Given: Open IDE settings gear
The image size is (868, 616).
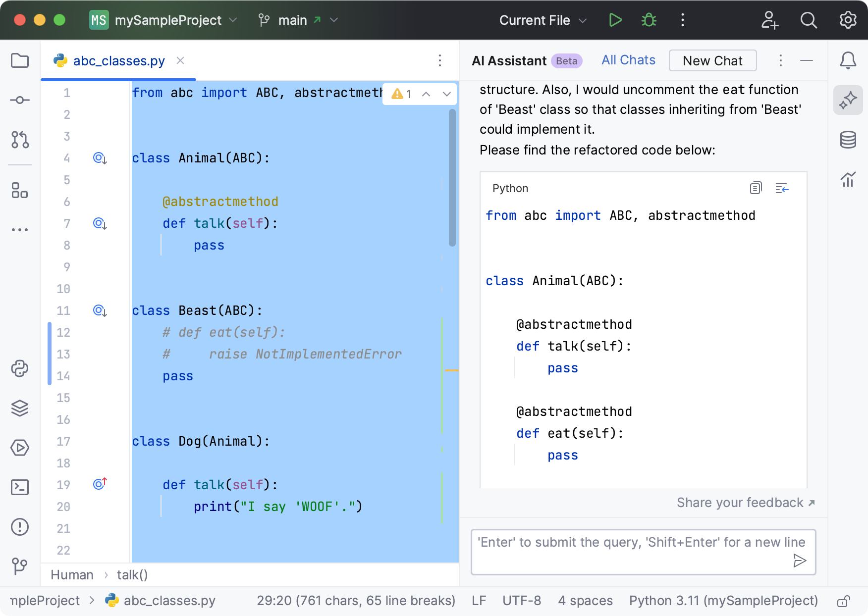Looking at the screenshot, I should (x=848, y=20).
